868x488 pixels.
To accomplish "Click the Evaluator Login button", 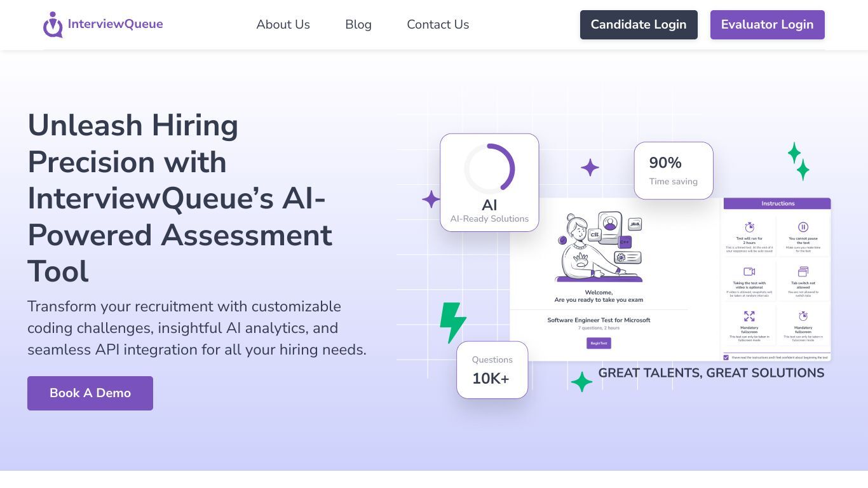I will [768, 25].
